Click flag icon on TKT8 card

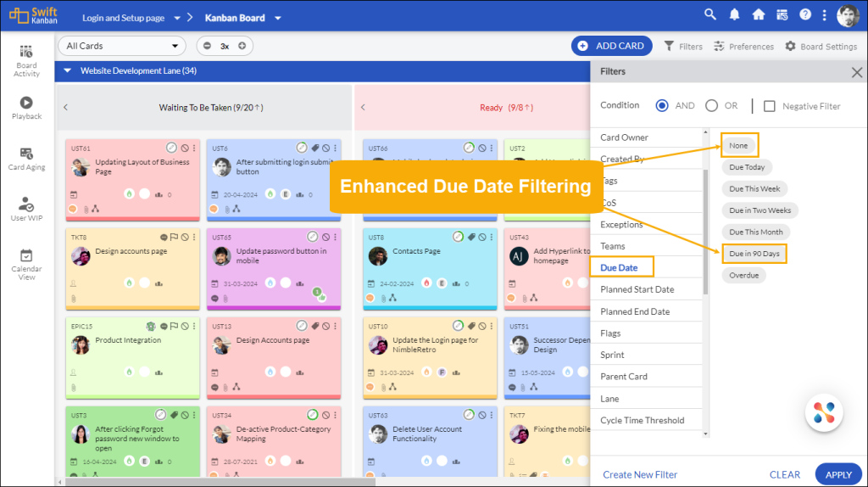[174, 237]
